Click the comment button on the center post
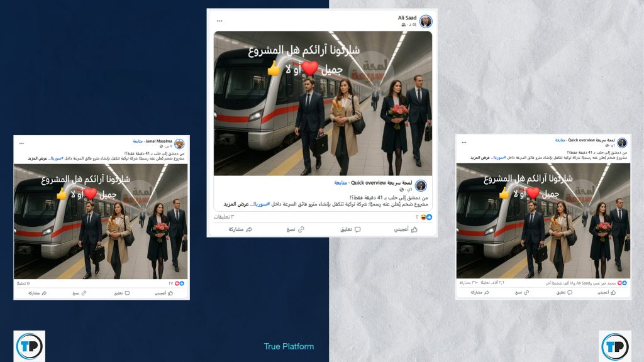 [350, 229]
